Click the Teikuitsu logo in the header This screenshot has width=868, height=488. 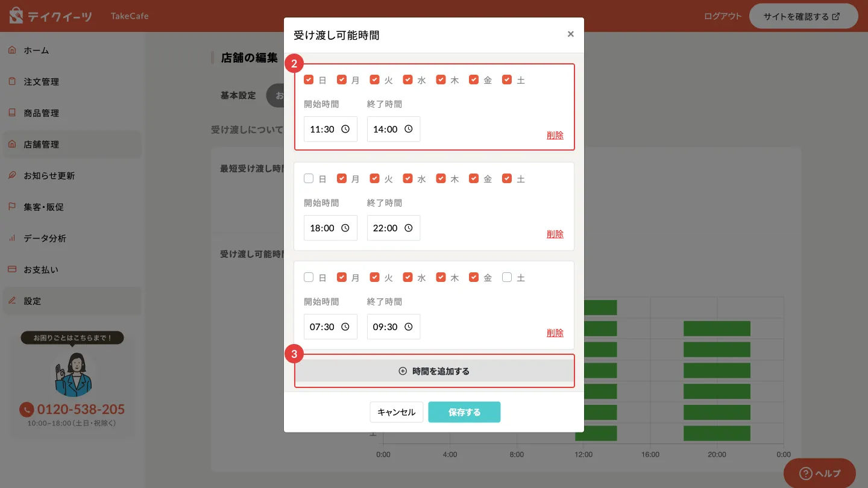tap(51, 16)
